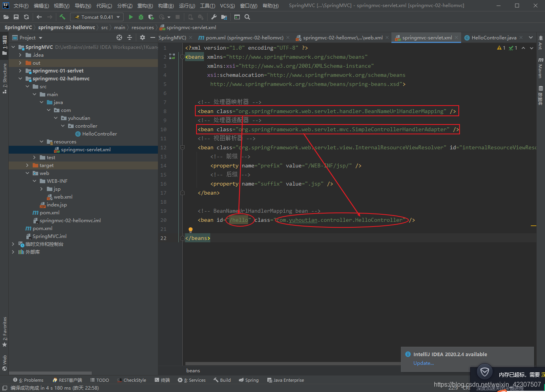Open settings with the wrench icon
The height and width of the screenshot is (392, 545).
(214, 17)
